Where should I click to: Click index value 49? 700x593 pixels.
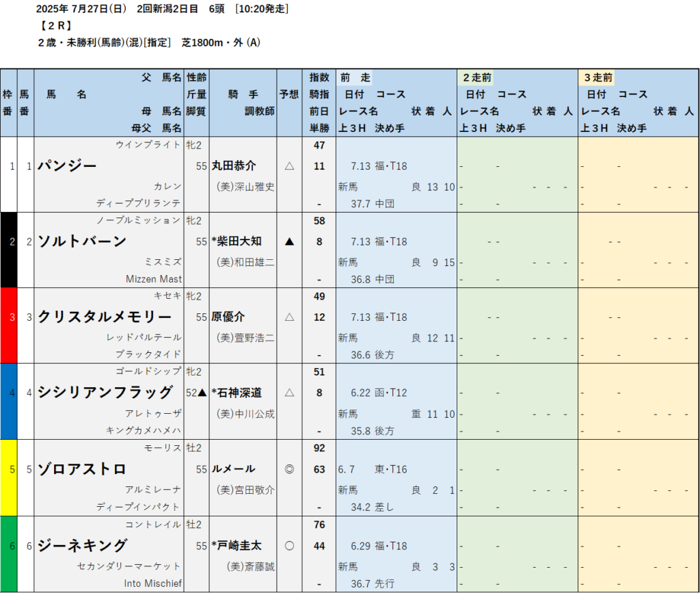coord(319,296)
